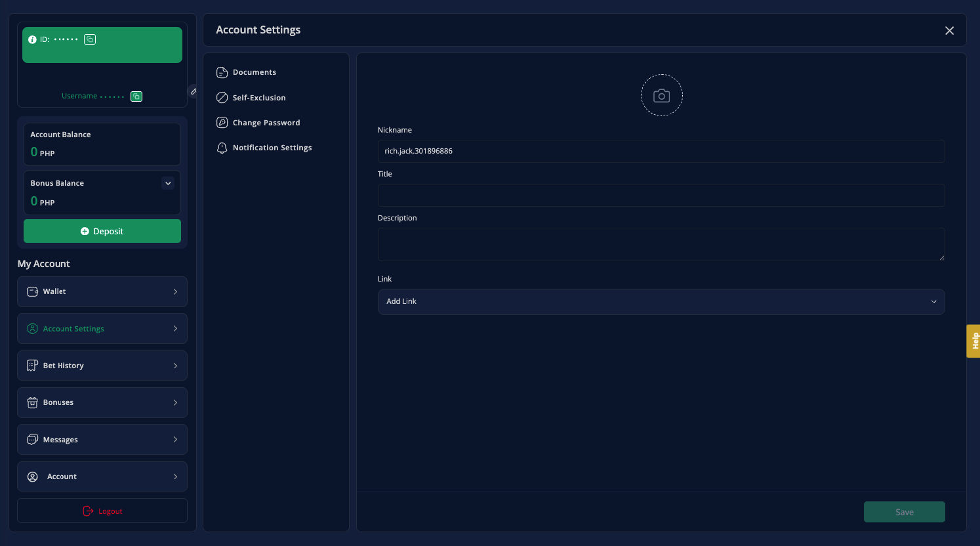
Task: Open the yellow Help side tab
Action: tap(973, 341)
